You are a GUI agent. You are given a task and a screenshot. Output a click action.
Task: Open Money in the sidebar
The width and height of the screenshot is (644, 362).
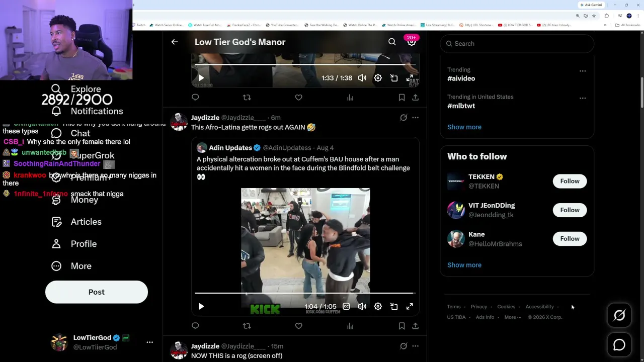point(74,200)
